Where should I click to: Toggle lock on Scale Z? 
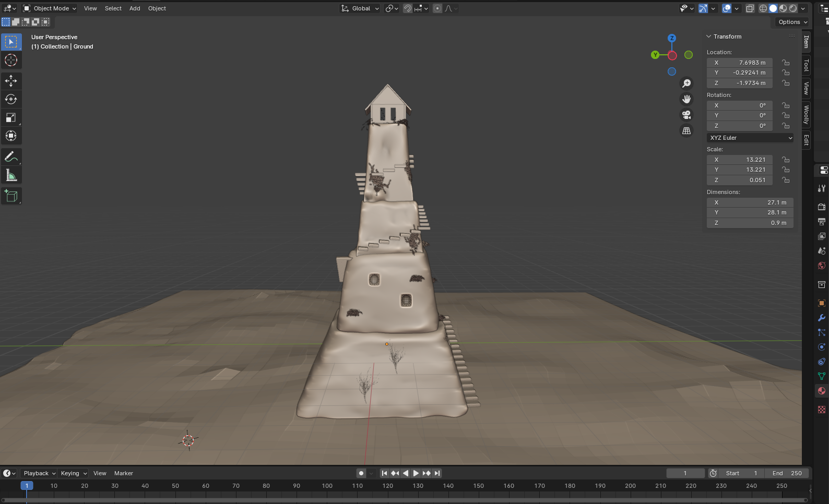[x=786, y=180]
